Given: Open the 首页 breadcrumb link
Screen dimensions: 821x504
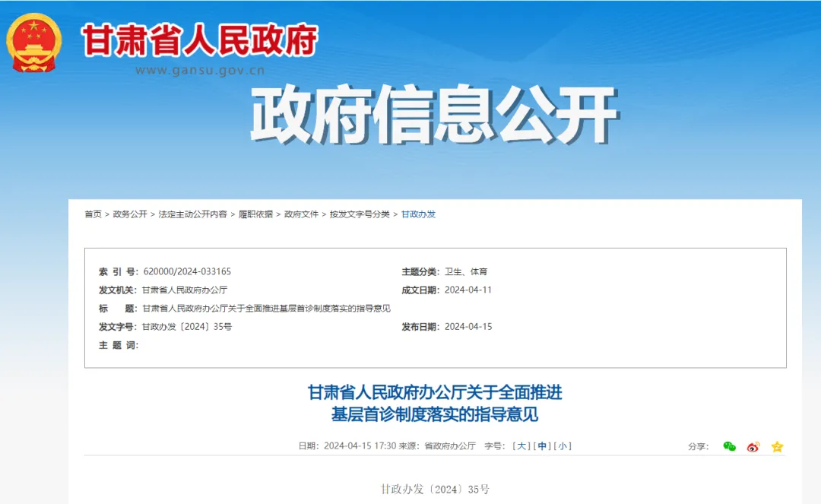Looking at the screenshot, I should click(x=94, y=214).
